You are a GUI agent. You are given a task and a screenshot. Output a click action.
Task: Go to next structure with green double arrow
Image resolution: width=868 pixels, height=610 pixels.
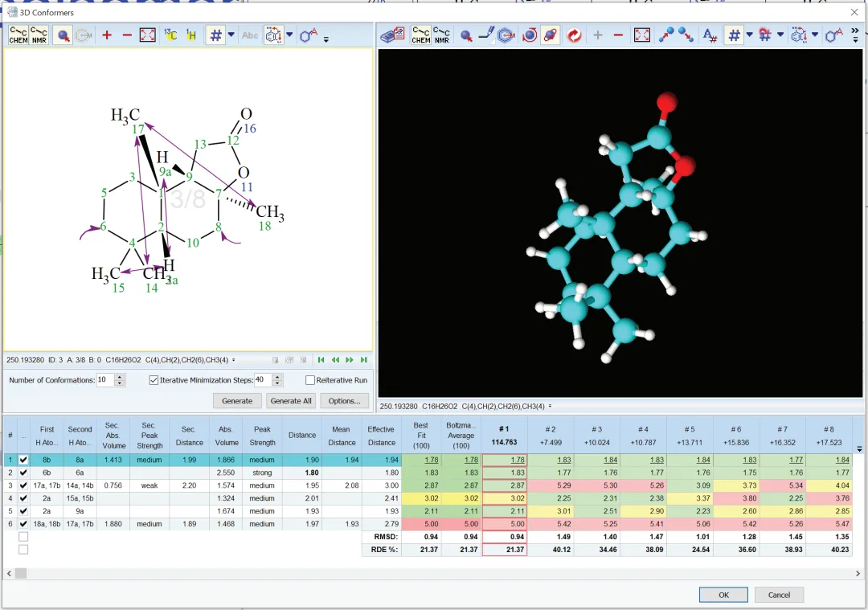350,360
